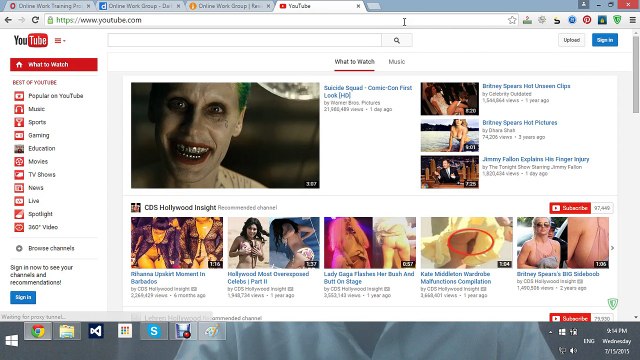Image resolution: width=640 pixels, height=360 pixels.
Task: Open the Sports icon in sidebar
Action: 19,122
